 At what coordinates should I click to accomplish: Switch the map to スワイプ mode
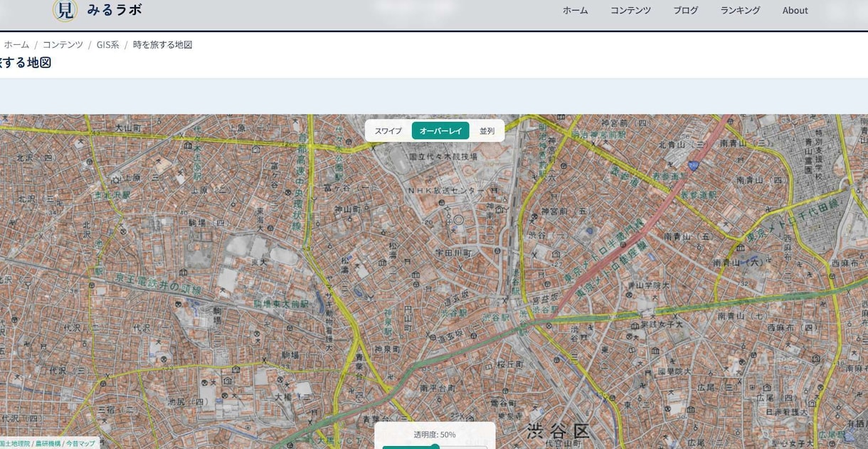pyautogui.click(x=388, y=131)
